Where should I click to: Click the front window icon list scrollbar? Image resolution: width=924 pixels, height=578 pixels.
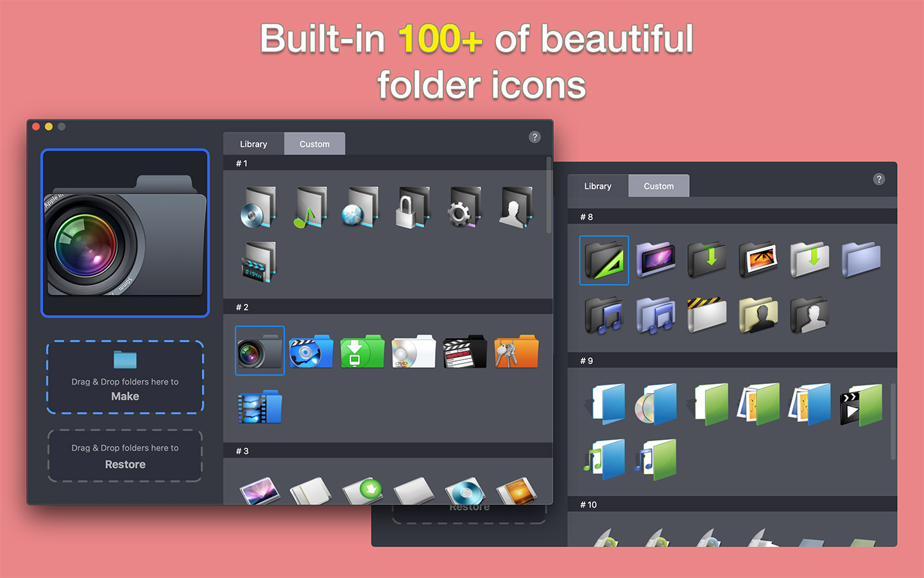[x=549, y=195]
